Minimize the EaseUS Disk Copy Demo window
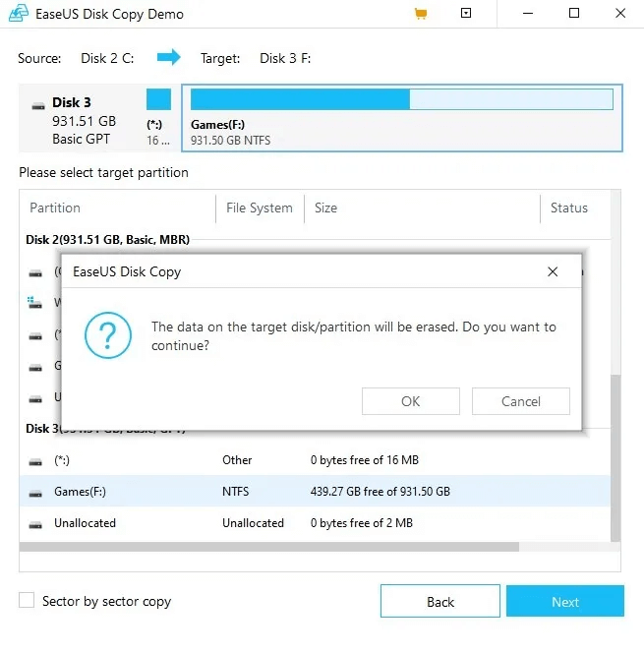644x654 pixels. click(x=528, y=14)
